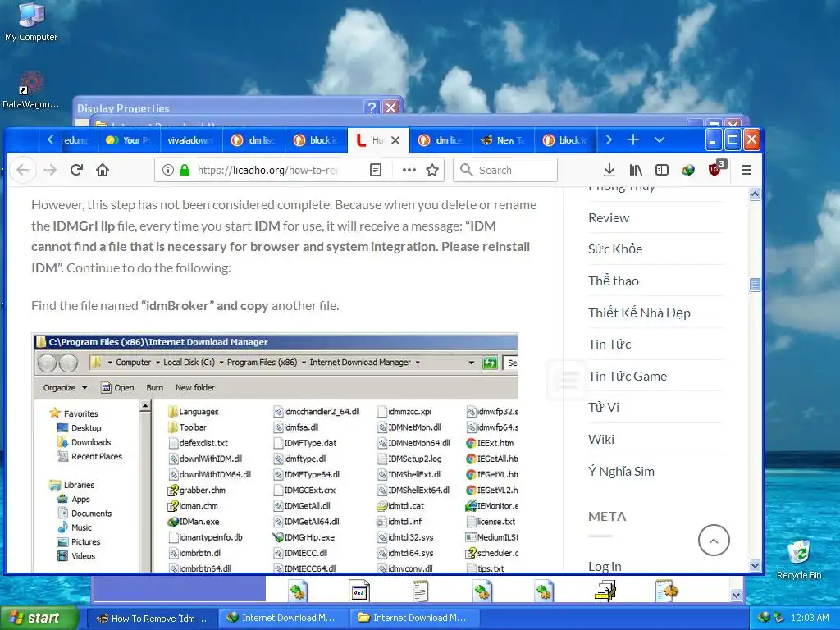
Task: Click the Search input box
Action: click(505, 171)
